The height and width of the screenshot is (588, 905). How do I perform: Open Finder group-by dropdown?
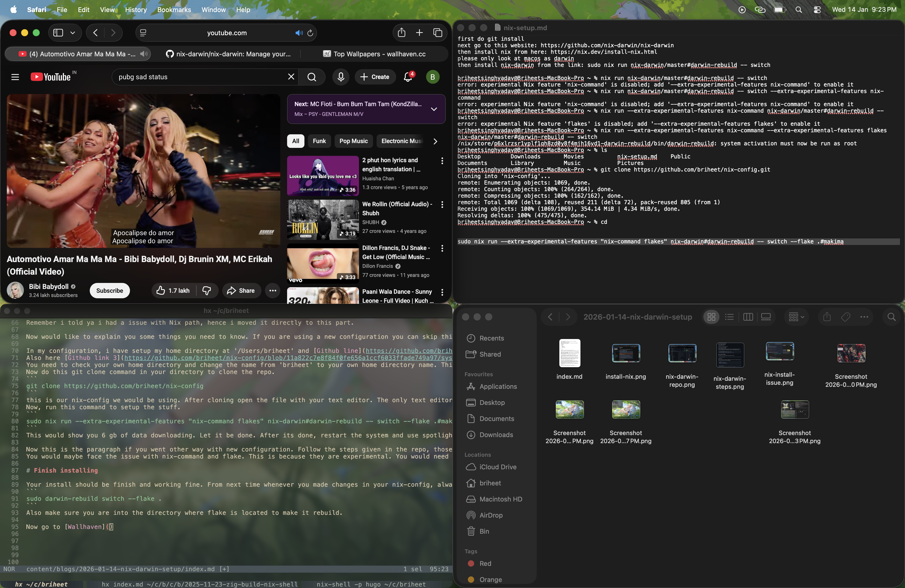pos(796,317)
